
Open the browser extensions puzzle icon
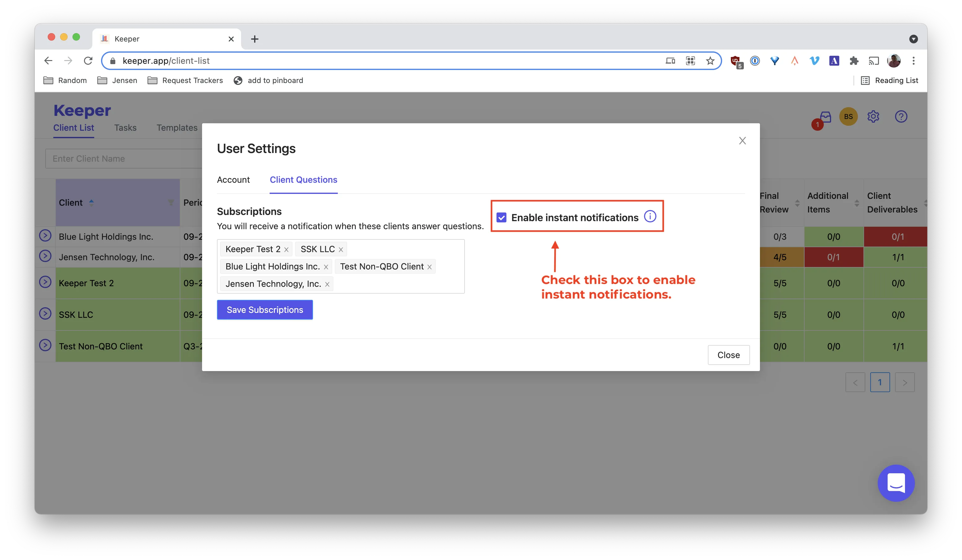[854, 61]
